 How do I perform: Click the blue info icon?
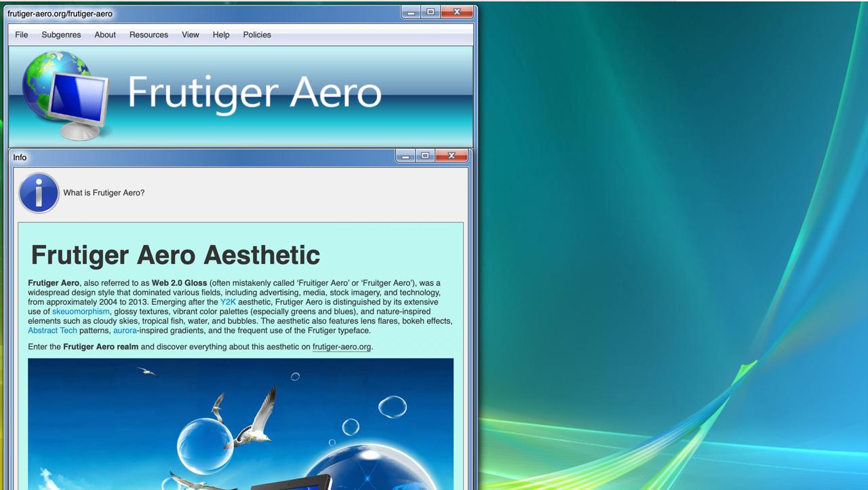coord(39,193)
